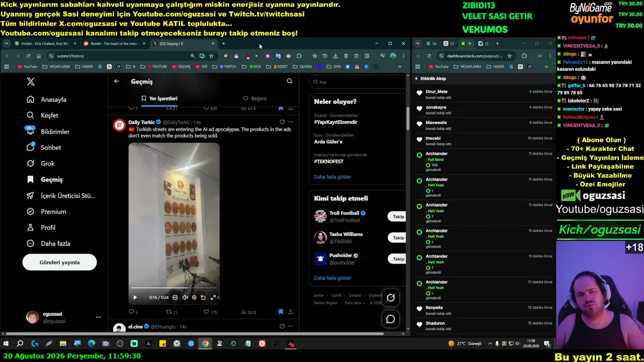Open Profil in the X sidebar
This screenshot has width=644, height=362.
tap(41, 228)
